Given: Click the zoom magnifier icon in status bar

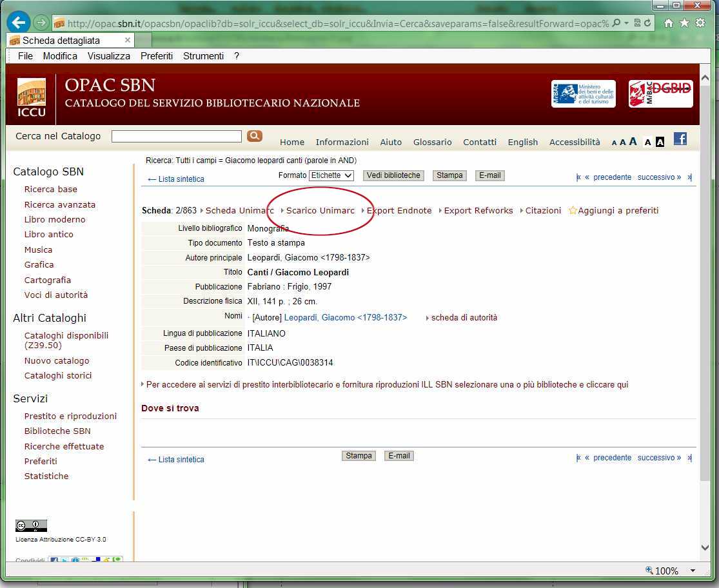Looking at the screenshot, I should (x=649, y=570).
